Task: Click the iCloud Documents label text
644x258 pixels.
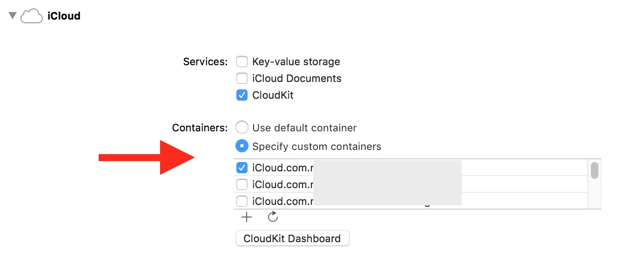Action: [297, 78]
